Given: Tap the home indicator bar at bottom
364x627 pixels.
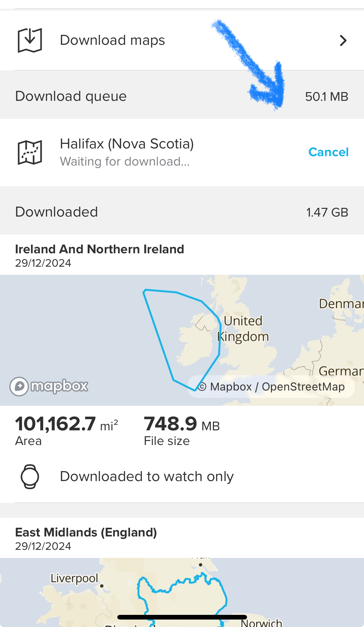Looking at the screenshot, I should tap(182, 617).
